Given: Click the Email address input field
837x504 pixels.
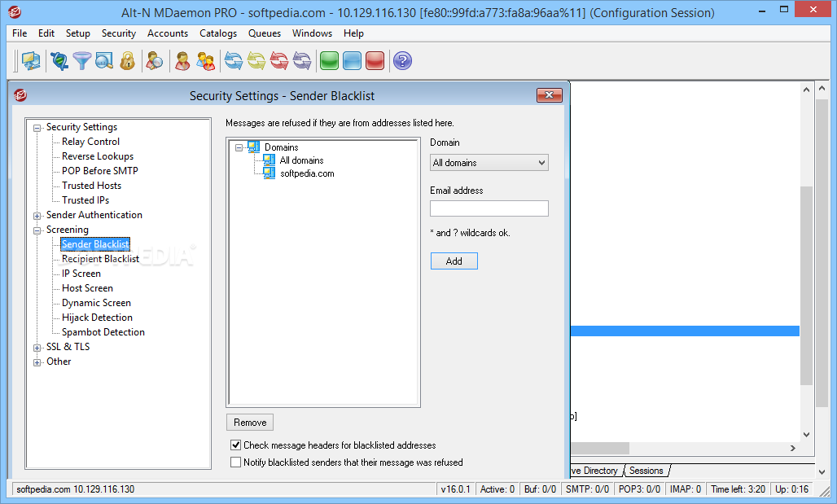Looking at the screenshot, I should pos(489,208).
